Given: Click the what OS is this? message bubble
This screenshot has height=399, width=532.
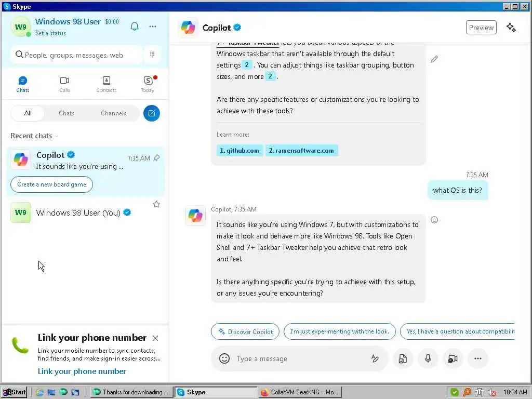Looking at the screenshot, I should pos(457,190).
